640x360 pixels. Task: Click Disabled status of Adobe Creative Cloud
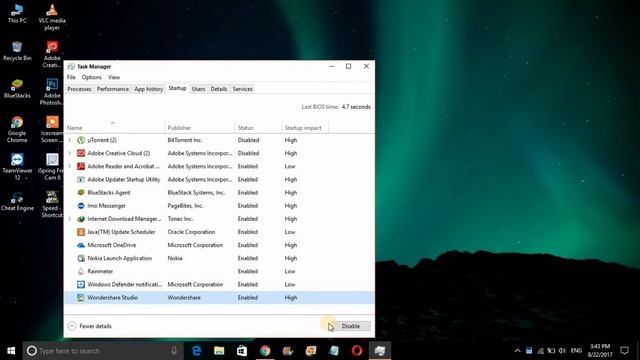click(x=248, y=153)
